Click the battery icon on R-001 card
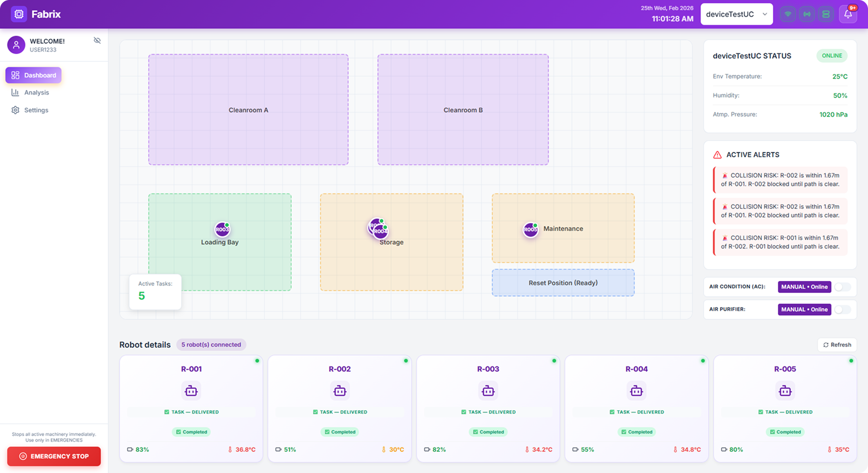Image resolution: width=868 pixels, height=473 pixels. point(130,449)
